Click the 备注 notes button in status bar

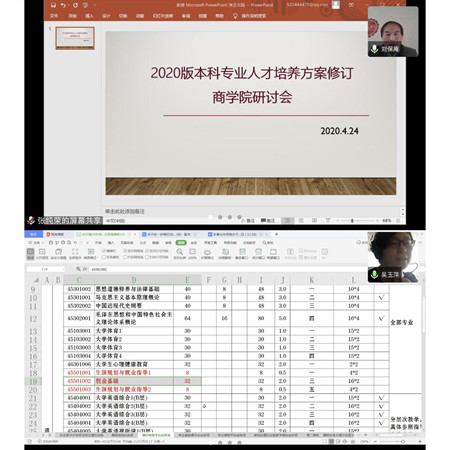(248, 220)
